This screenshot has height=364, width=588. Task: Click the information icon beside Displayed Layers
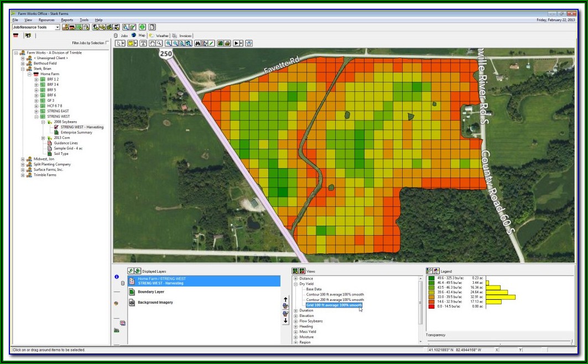tap(117, 276)
